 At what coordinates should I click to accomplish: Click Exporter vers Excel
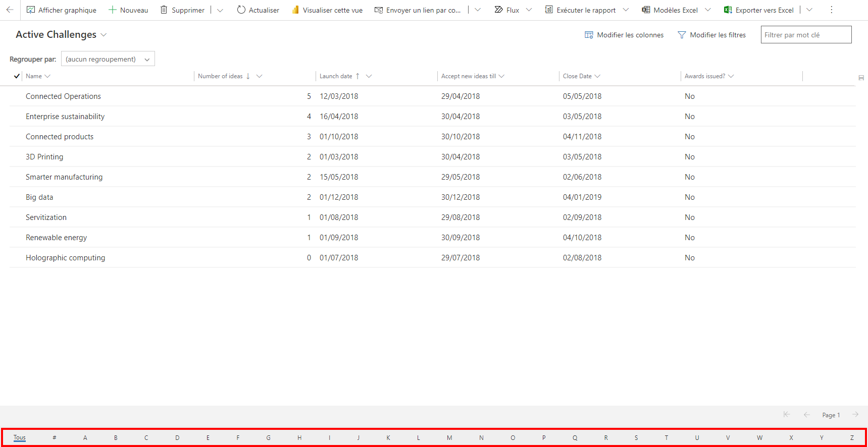click(759, 10)
